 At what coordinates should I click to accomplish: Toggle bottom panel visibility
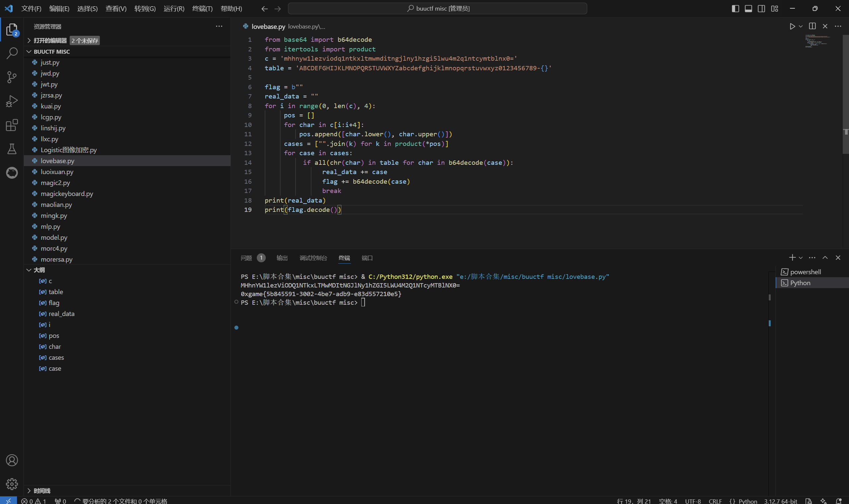pos(748,9)
